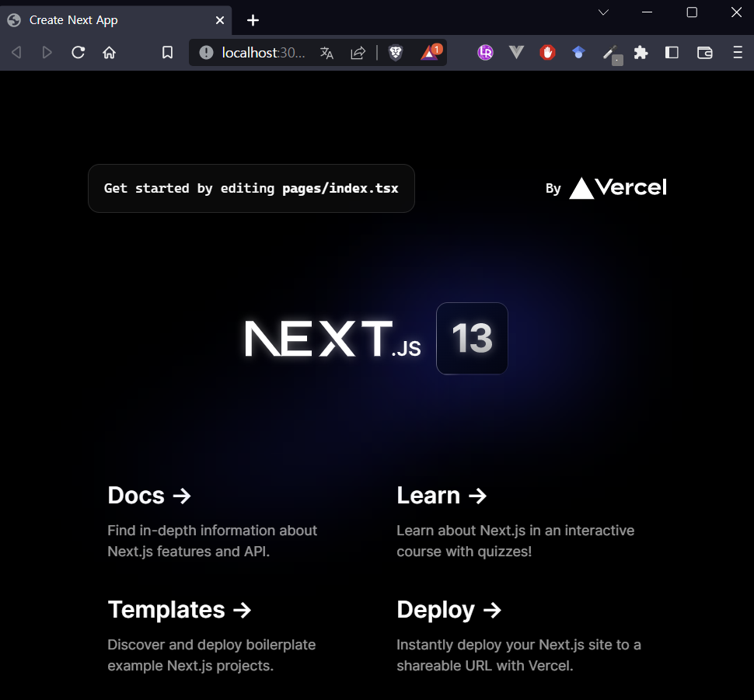Open the pencil editor extension icon
Image resolution: width=754 pixels, height=700 pixels.
[x=613, y=54]
